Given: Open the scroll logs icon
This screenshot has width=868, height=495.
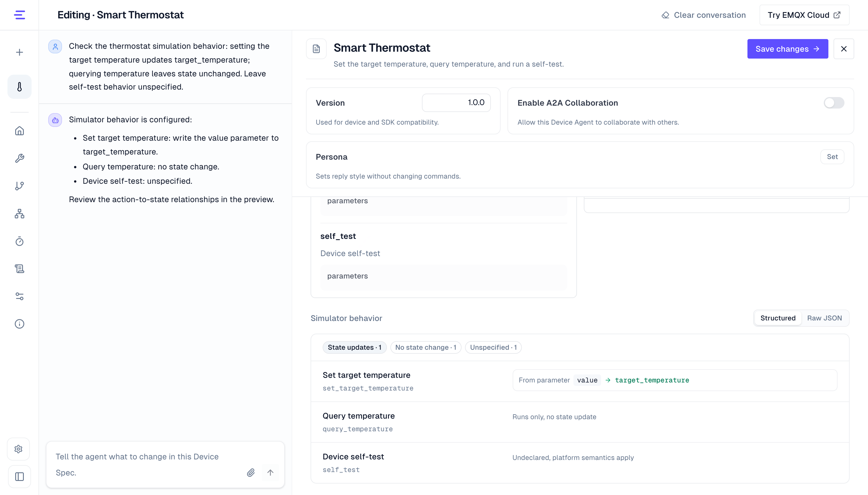Looking at the screenshot, I should pyautogui.click(x=19, y=268).
